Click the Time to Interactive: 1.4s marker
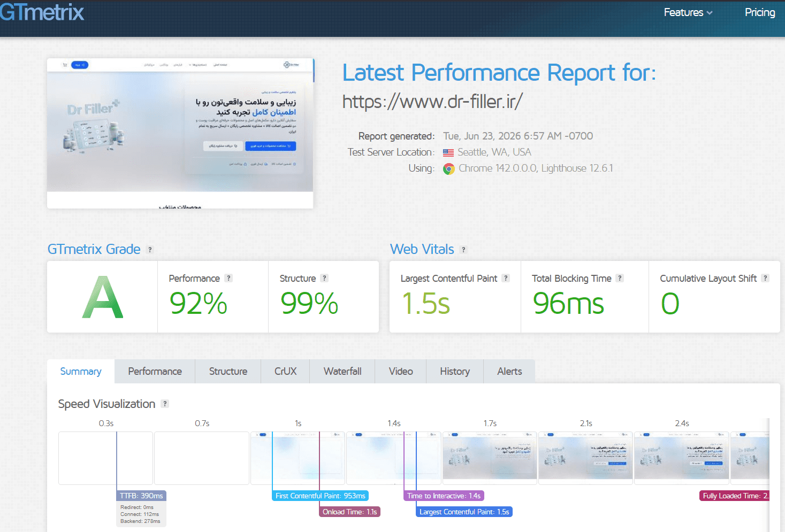This screenshot has height=532, width=785. (444, 496)
